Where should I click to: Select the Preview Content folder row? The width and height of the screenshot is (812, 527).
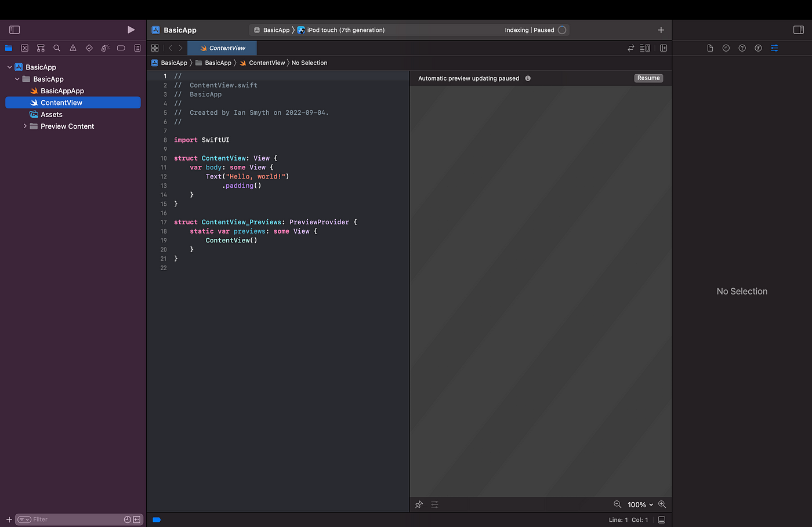(73, 126)
